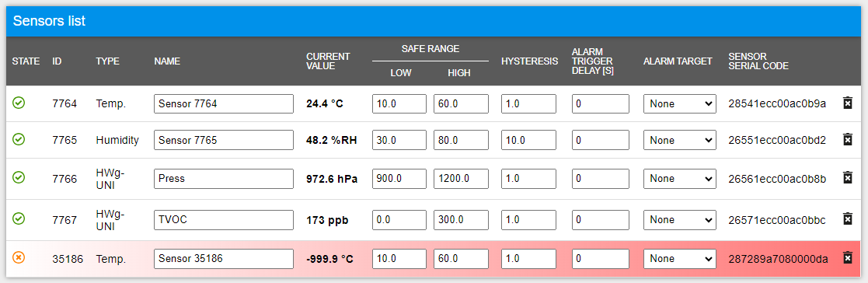
Task: Delete the TVOC sensor row
Action: click(847, 219)
